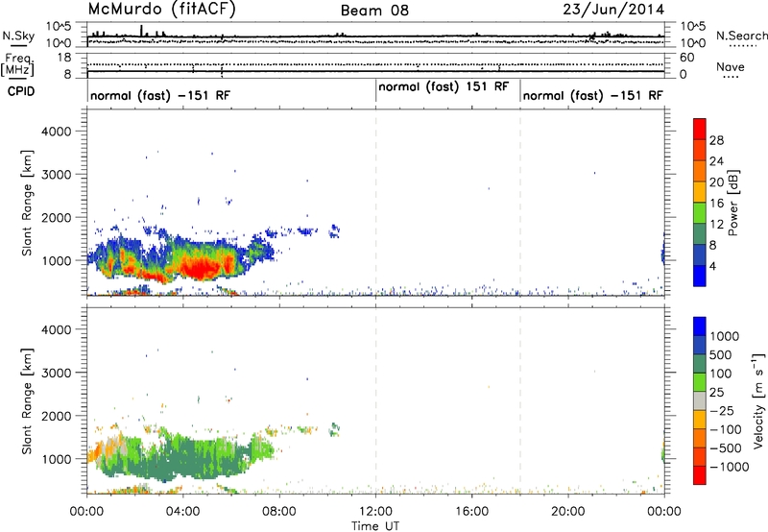Select the Freq. [MHz] axis label

[x=17, y=65]
